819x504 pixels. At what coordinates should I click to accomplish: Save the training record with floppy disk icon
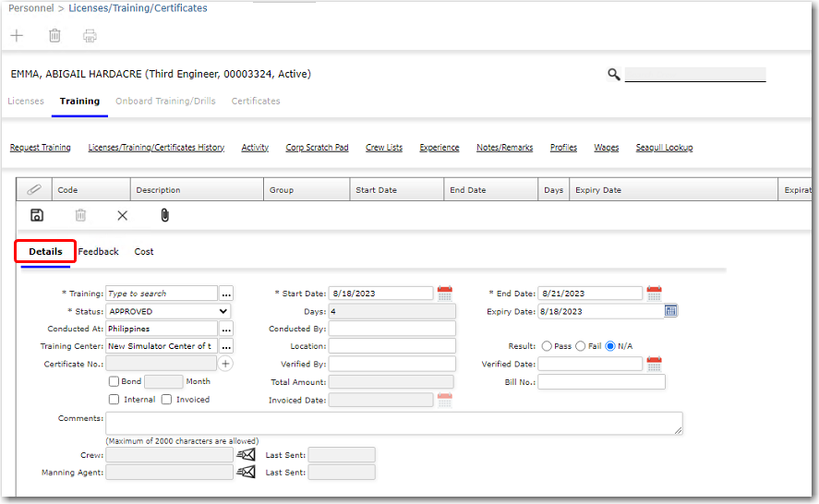coord(37,215)
